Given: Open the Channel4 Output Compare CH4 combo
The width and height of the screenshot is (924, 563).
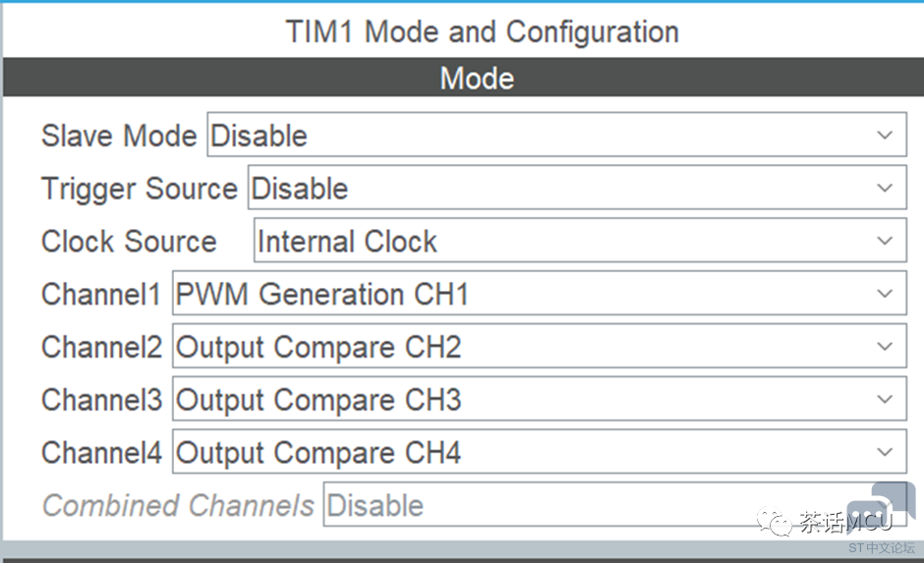Looking at the screenshot, I should coord(540,452).
